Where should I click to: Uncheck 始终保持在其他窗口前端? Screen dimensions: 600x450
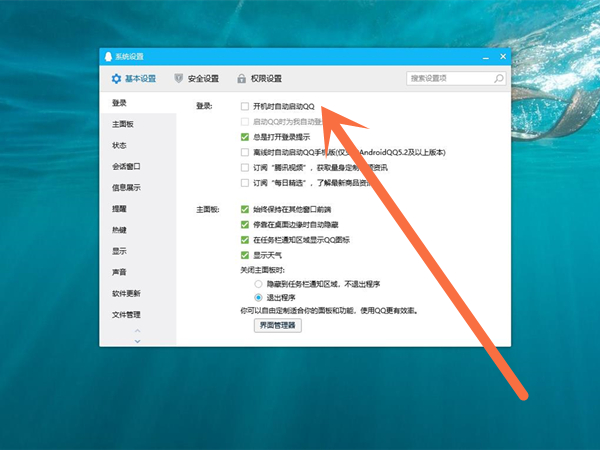(245, 209)
